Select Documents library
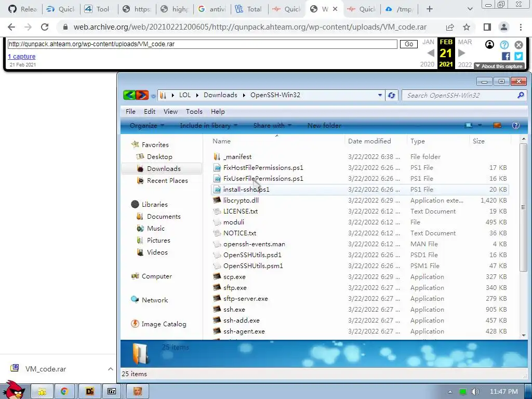This screenshot has width=532, height=399. point(164,217)
